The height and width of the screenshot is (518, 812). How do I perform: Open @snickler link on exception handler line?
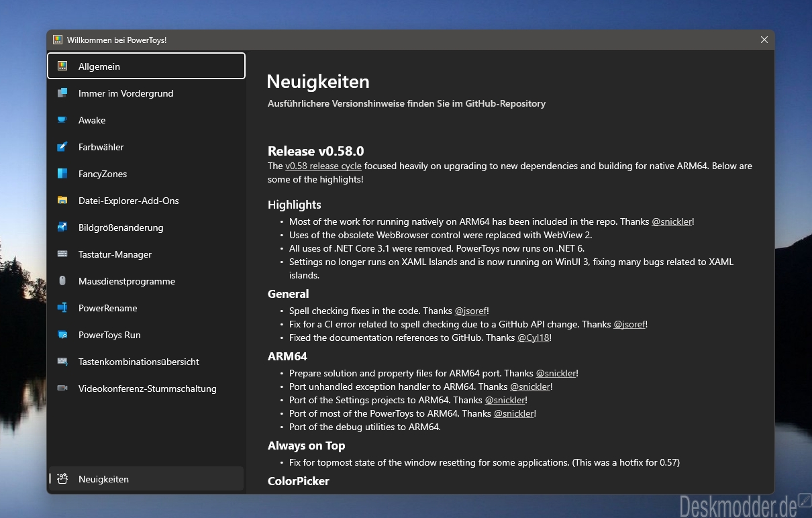530,386
